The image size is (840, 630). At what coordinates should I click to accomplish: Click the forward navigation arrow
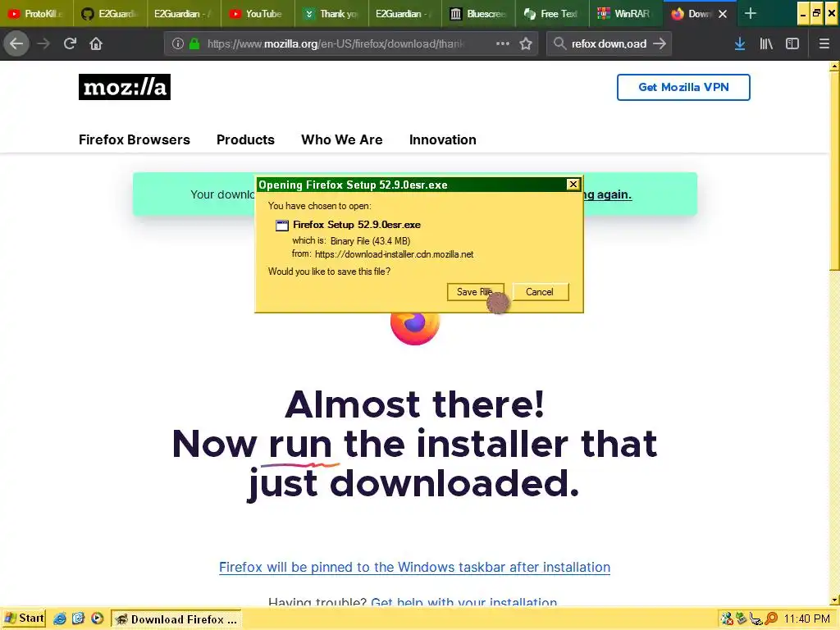(43, 43)
